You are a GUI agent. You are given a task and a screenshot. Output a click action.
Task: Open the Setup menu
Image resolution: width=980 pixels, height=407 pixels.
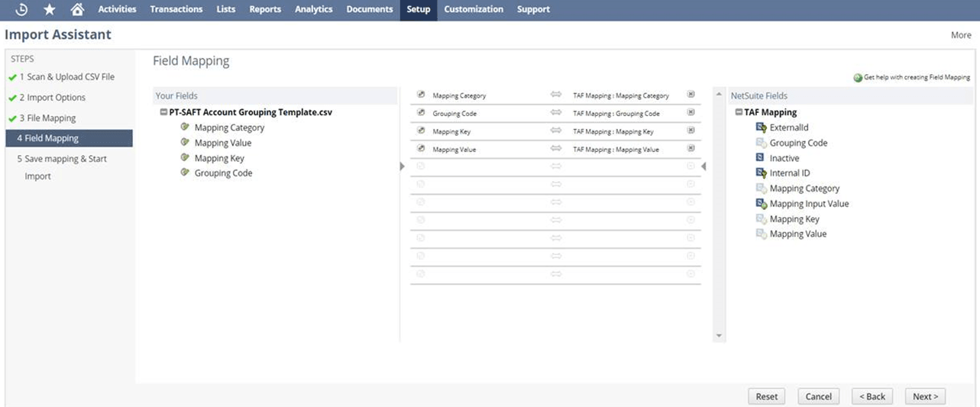tap(419, 9)
